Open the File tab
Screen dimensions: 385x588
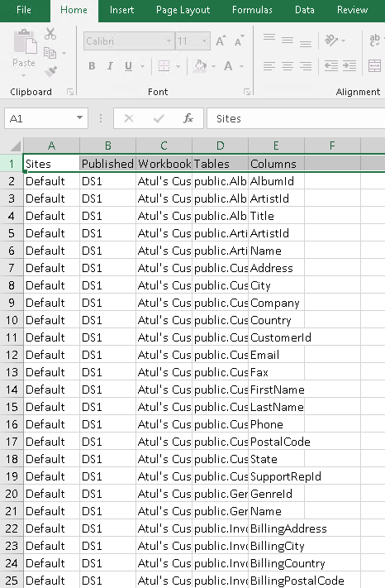click(x=24, y=10)
